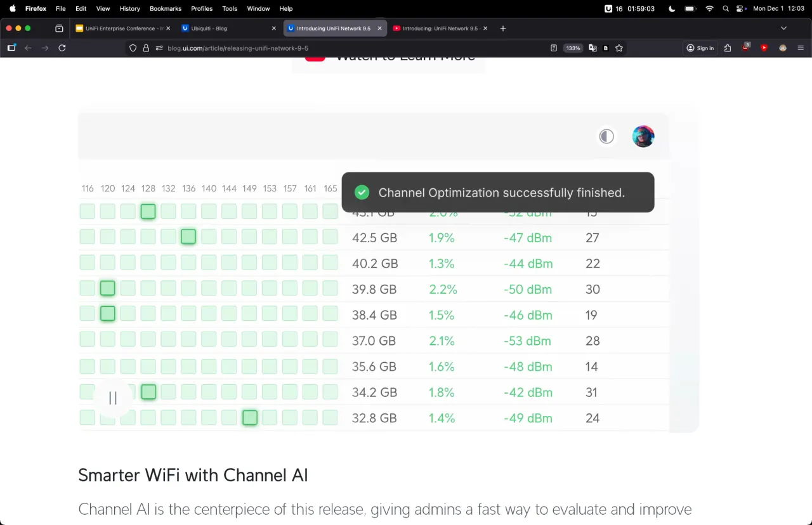Bookmark this page with the star
This screenshot has width=812, height=525.
click(619, 48)
